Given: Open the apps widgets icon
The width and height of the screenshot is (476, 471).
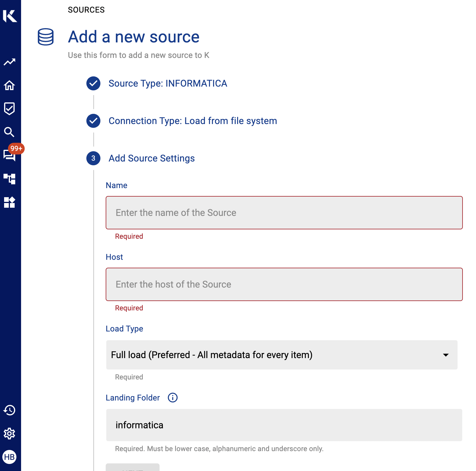Looking at the screenshot, I should pos(9,202).
